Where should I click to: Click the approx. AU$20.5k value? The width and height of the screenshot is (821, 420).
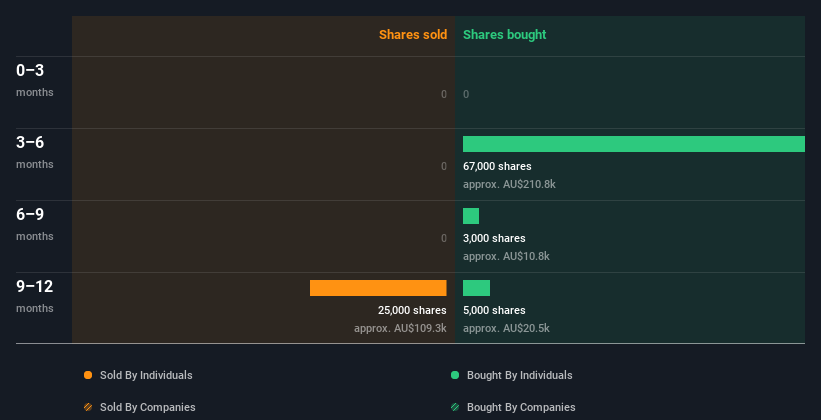[506, 328]
